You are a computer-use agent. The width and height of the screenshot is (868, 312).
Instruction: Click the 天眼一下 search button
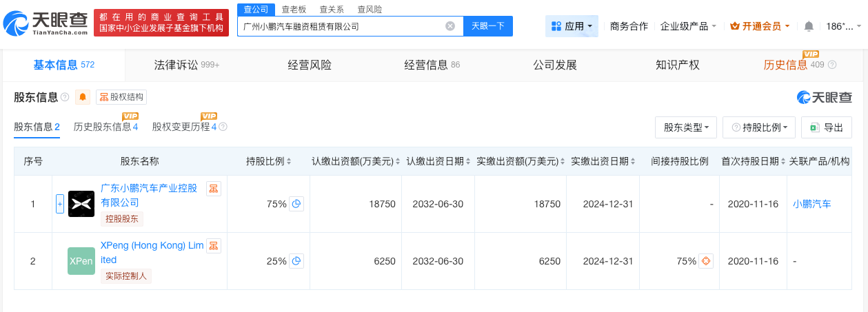488,26
